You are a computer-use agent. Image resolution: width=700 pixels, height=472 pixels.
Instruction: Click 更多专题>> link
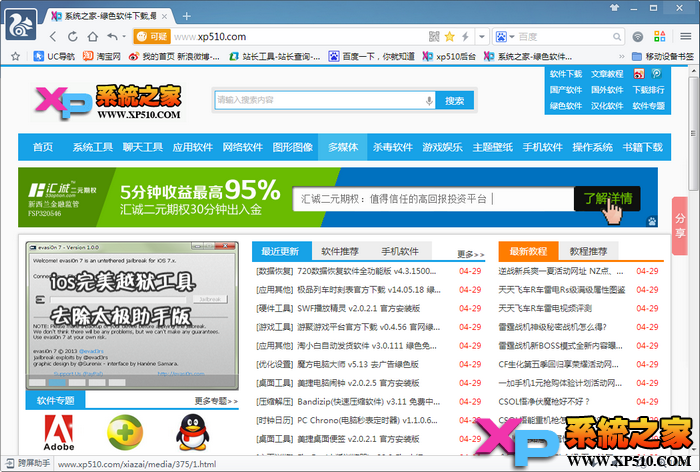tap(216, 401)
